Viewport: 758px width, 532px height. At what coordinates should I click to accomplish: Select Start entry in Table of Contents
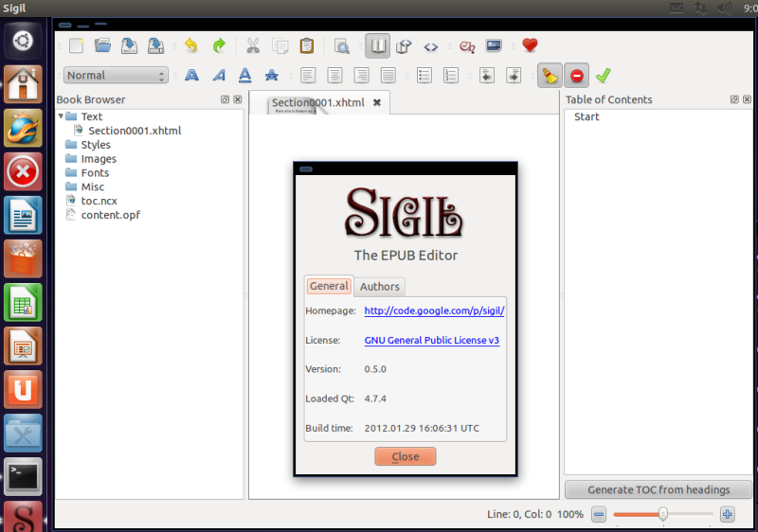click(587, 116)
